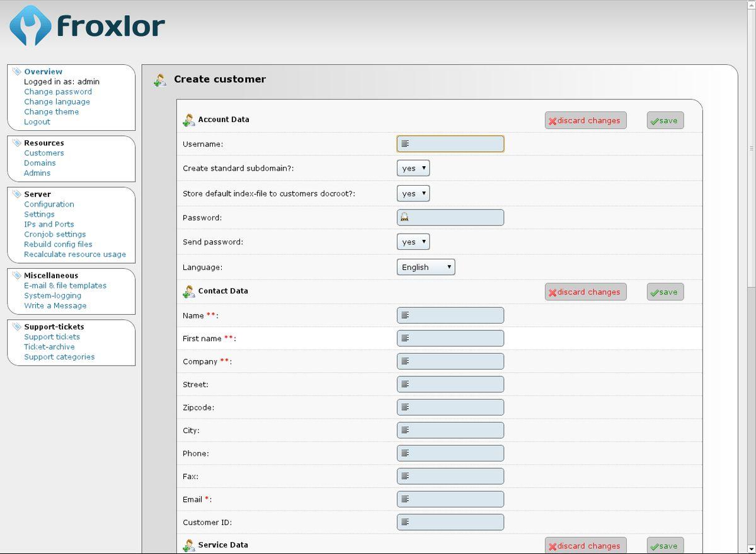Click the tag icon beside Resources
The width and height of the screenshot is (756, 554).
[x=18, y=142]
